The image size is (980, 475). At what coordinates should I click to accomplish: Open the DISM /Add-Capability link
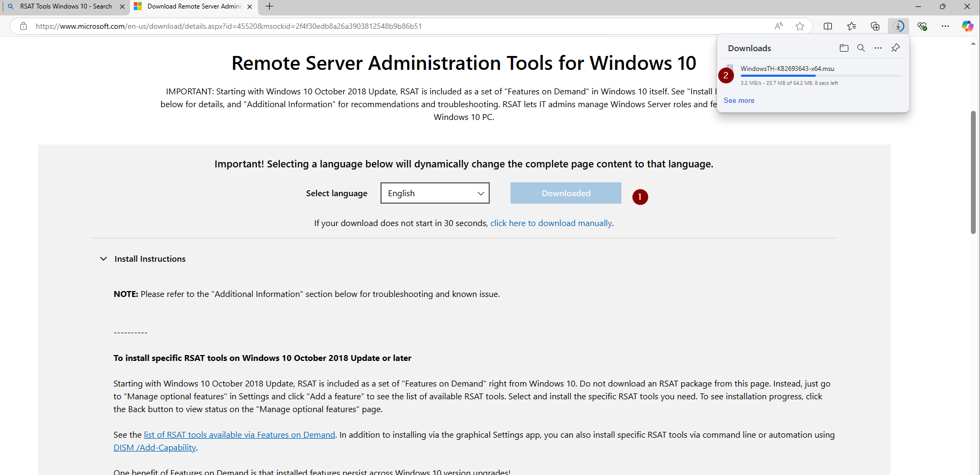click(x=155, y=448)
